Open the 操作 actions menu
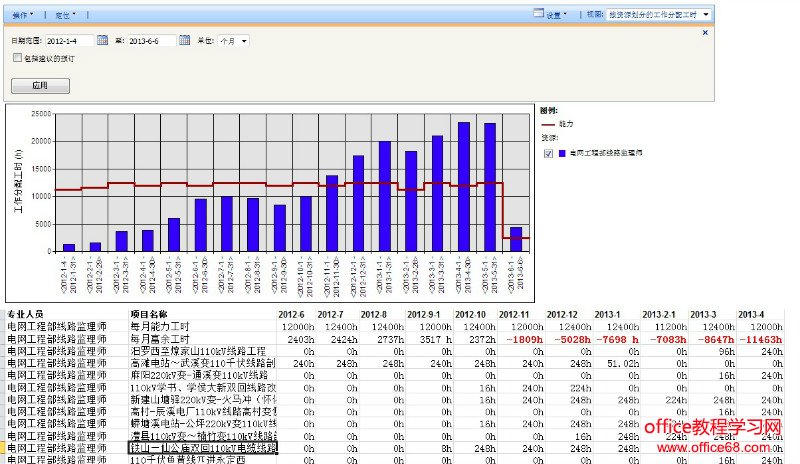Viewport: 800px width, 464px height. click(x=22, y=15)
